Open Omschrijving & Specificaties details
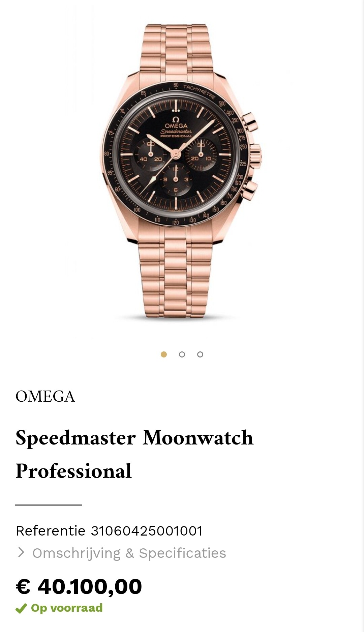The width and height of the screenshot is (364, 632). click(x=129, y=553)
